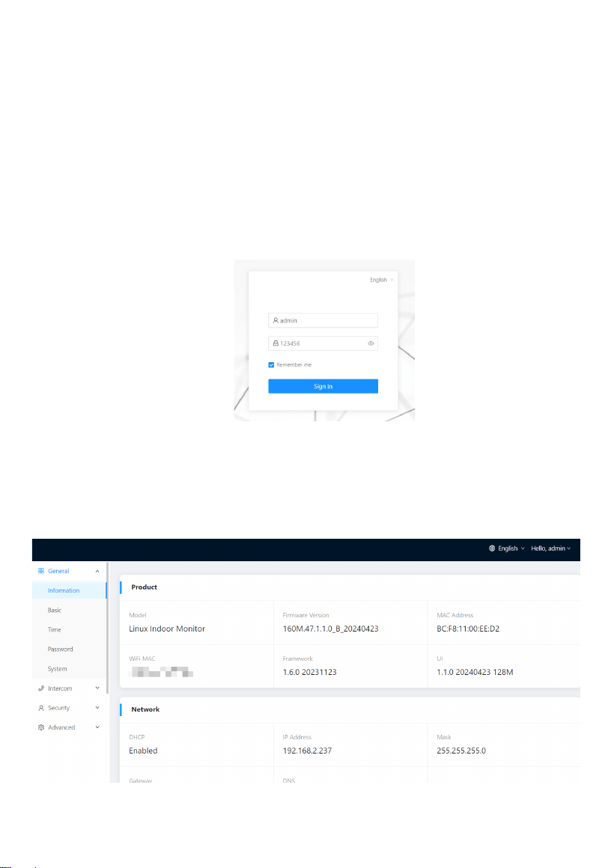The height and width of the screenshot is (868, 614).
Task: Click the Product section heading
Action: (x=144, y=587)
